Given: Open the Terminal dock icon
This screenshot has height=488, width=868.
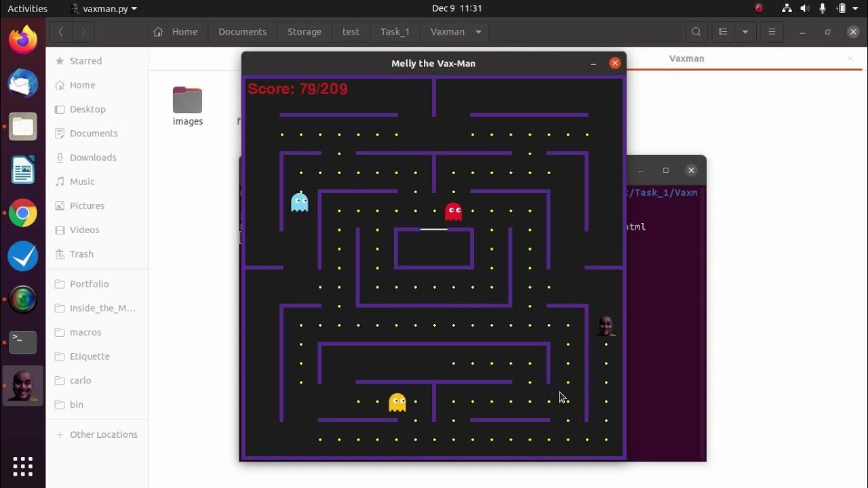Looking at the screenshot, I should tap(23, 342).
